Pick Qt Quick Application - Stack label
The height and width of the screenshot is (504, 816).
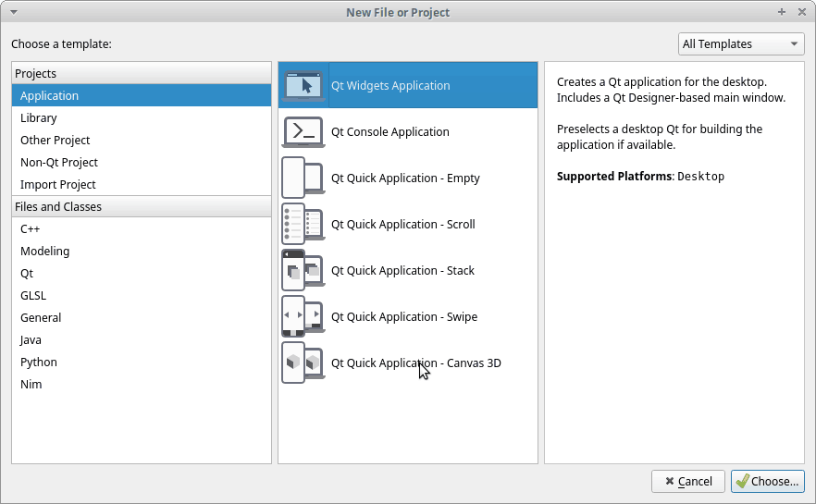[402, 270]
